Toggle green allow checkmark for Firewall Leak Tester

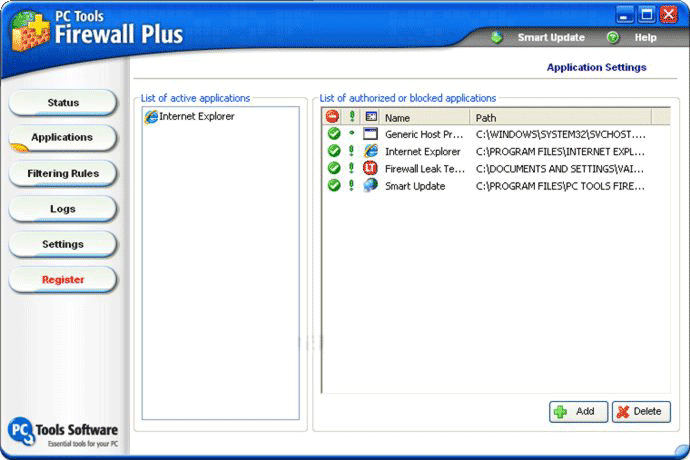[x=334, y=168]
